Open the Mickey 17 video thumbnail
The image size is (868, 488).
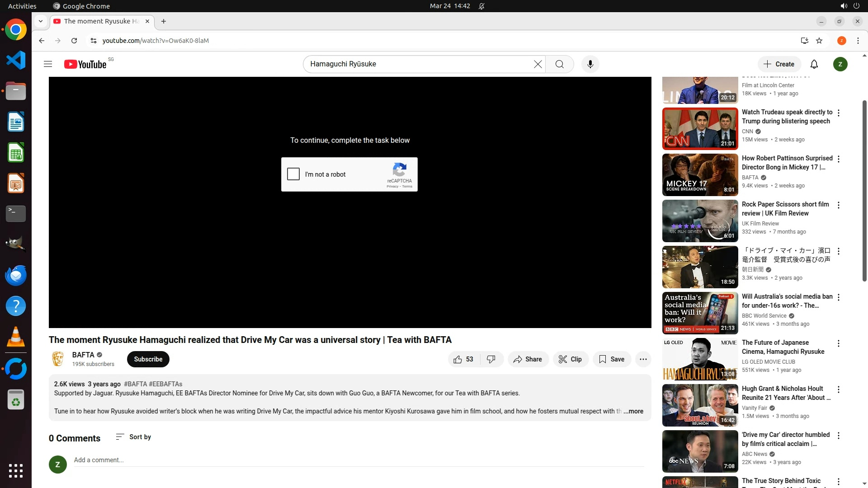tap(700, 175)
